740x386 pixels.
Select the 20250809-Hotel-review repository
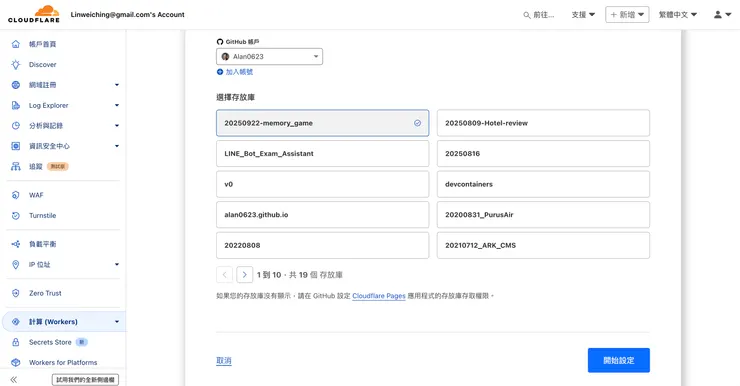click(543, 123)
